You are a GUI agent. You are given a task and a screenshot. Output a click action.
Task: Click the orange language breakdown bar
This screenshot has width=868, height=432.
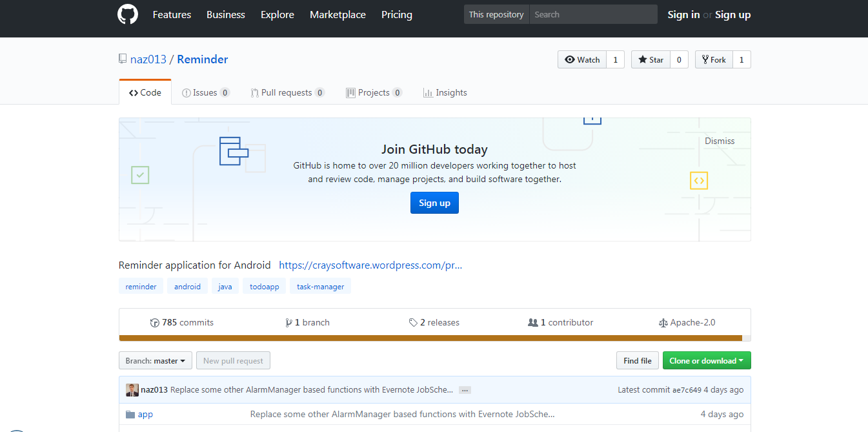[x=431, y=338]
